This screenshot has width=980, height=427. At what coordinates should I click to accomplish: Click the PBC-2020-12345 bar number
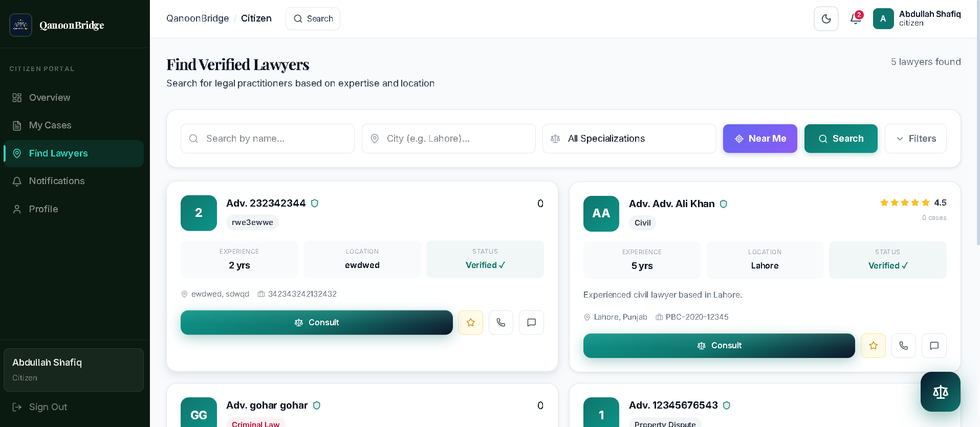[x=697, y=317]
